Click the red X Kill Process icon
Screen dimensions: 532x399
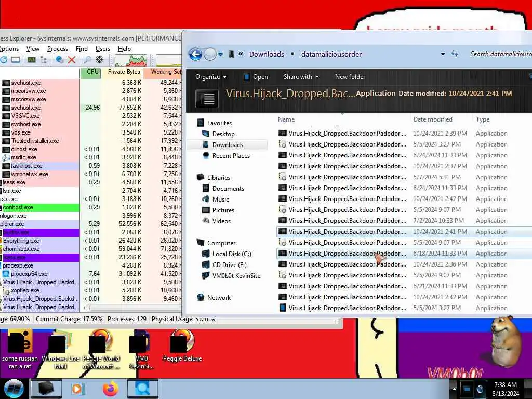(72, 60)
